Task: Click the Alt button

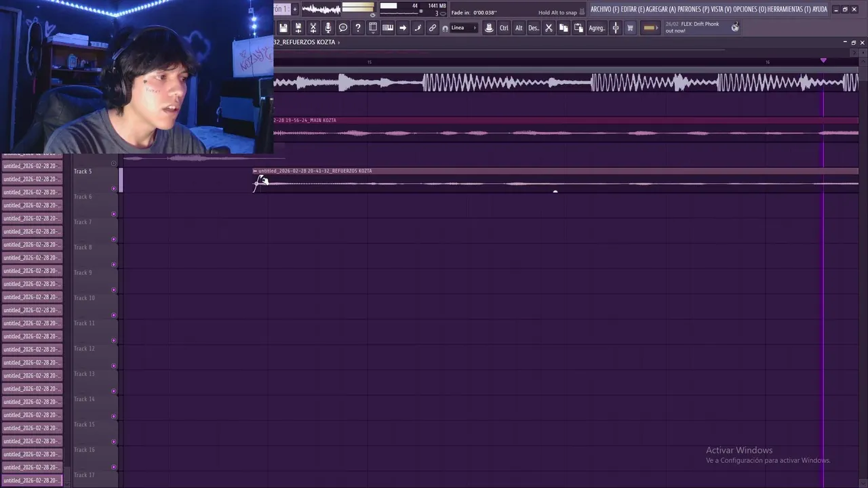Action: 519,28
